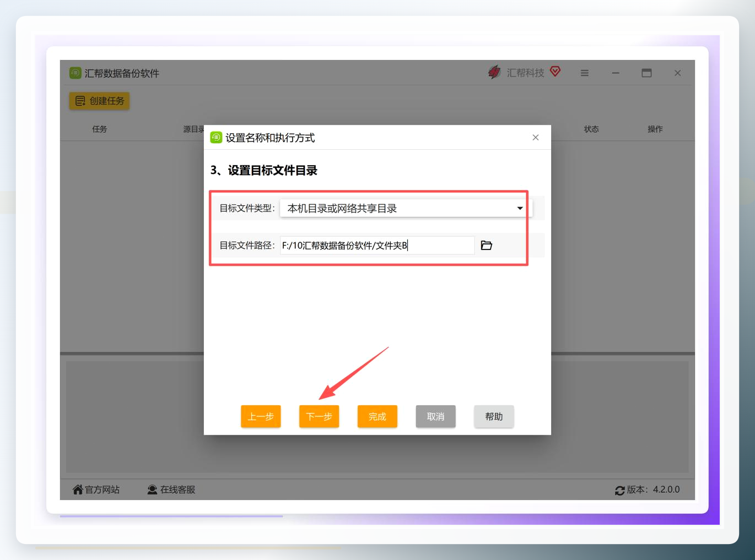Click the 目标文件类型 label

tap(246, 208)
